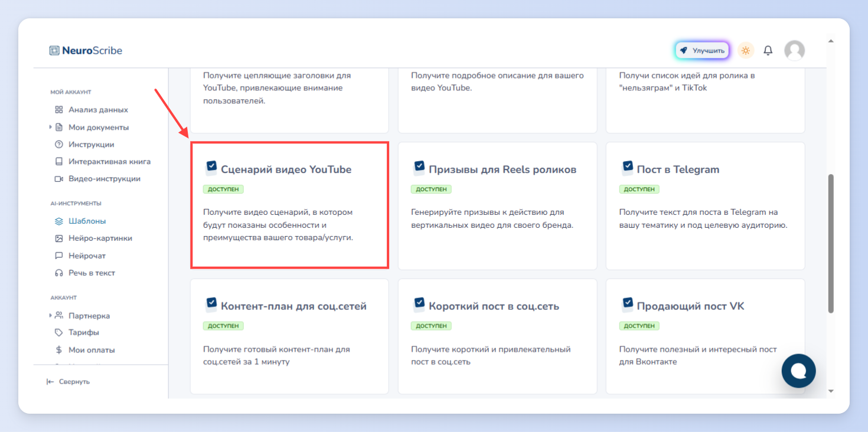Image resolution: width=868 pixels, height=432 pixels.
Task: Click the Анализ данных grid icon
Action: 58,110
